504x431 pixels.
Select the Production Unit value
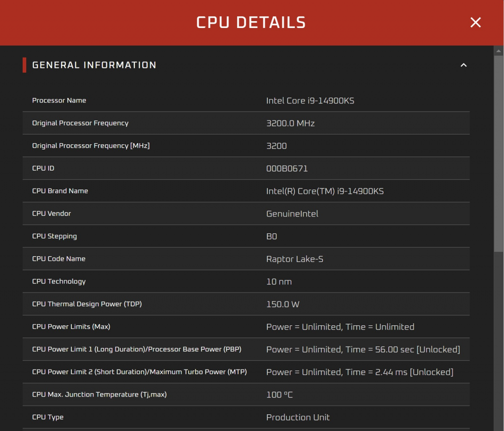tap(298, 417)
